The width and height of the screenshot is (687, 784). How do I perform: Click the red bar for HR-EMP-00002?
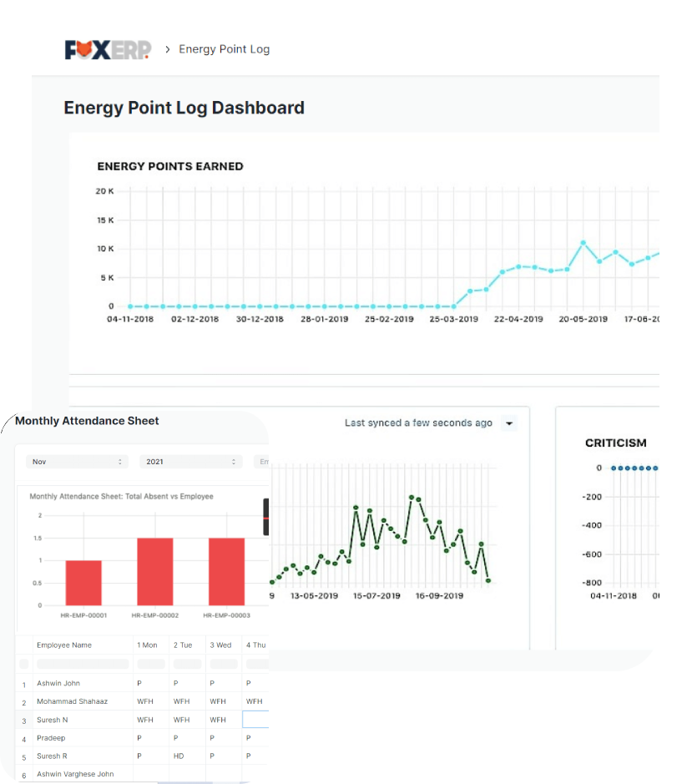(155, 572)
